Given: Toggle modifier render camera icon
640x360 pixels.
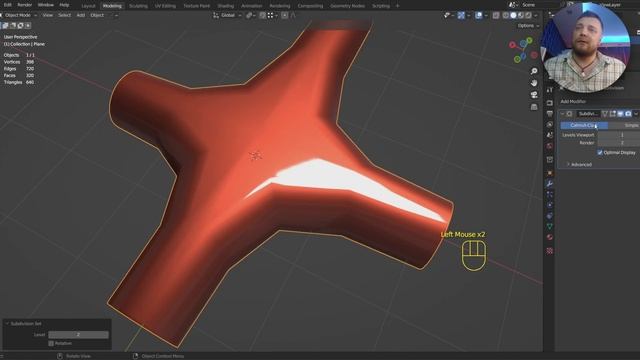Looking at the screenshot, I should (x=628, y=114).
